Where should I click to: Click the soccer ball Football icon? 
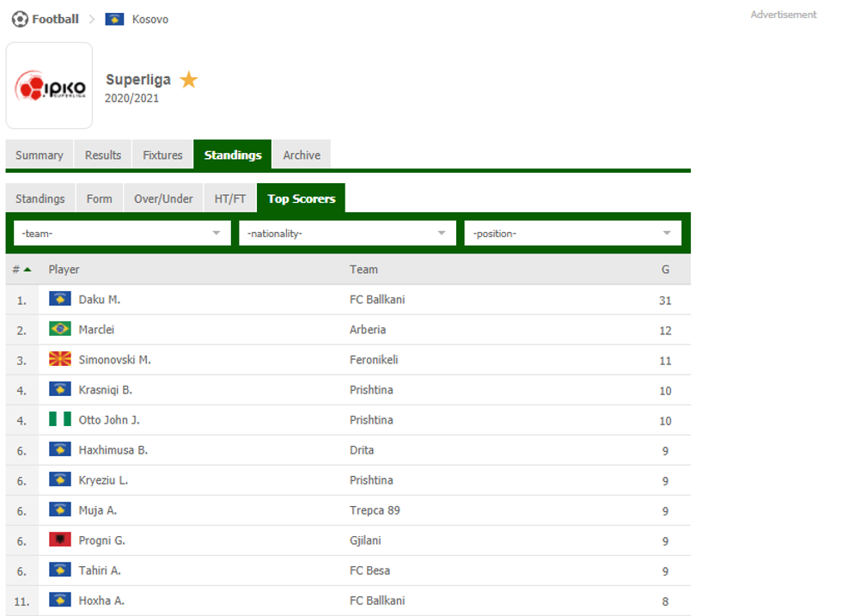19,19
